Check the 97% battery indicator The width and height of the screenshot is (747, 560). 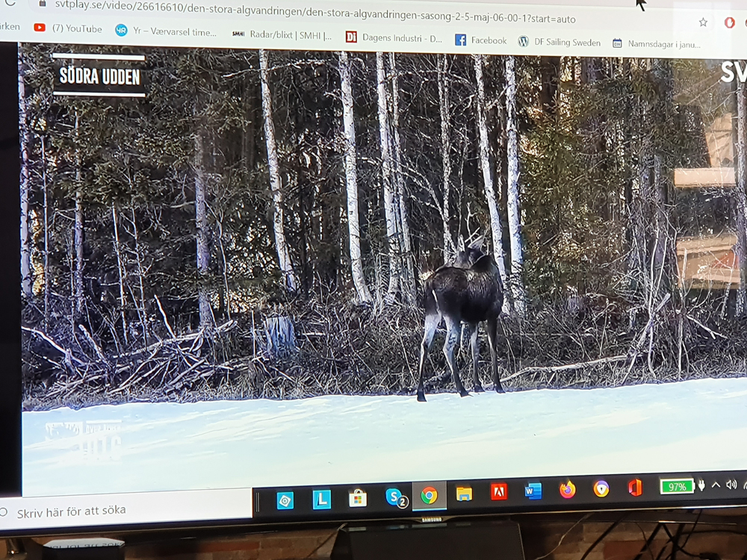pyautogui.click(x=677, y=487)
